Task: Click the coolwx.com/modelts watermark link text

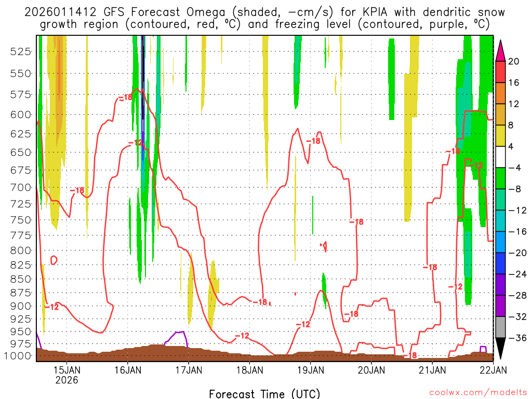Action: pyautogui.click(x=478, y=393)
